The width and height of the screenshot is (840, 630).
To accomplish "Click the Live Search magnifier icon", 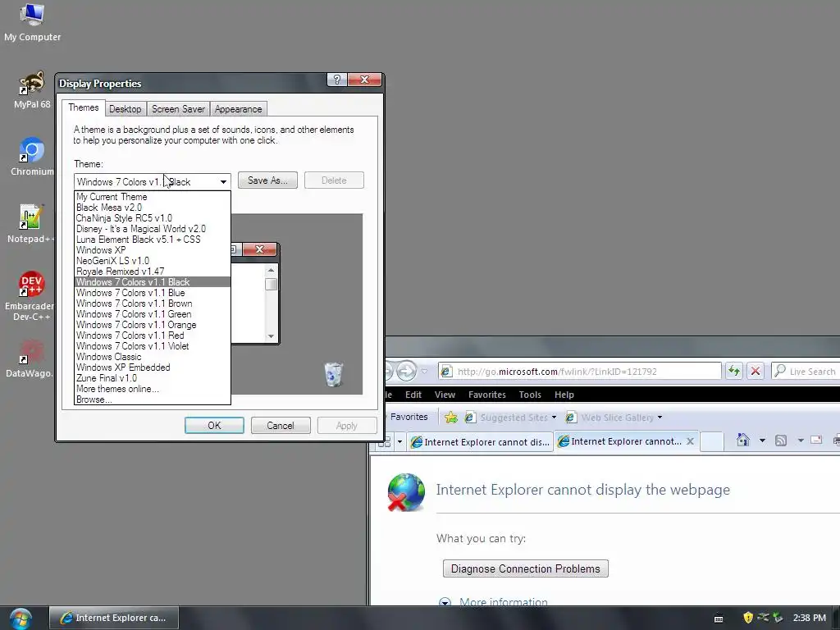I will (x=780, y=371).
